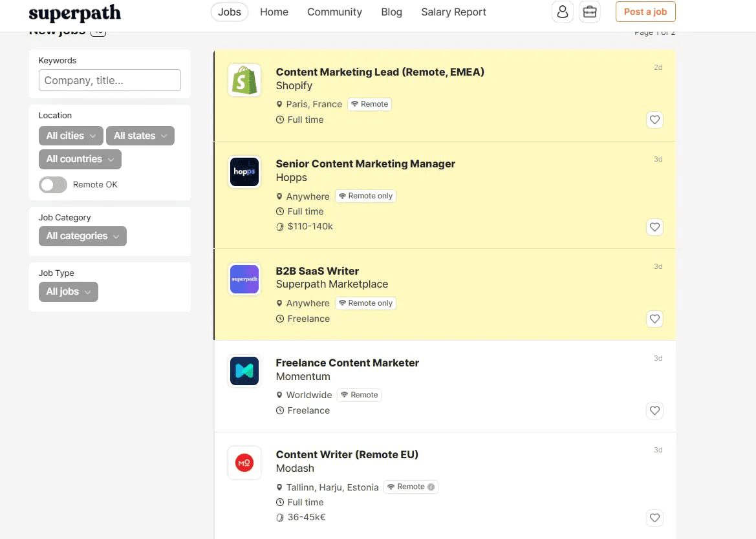Click the Remote only badge on Hopps job

click(x=365, y=196)
